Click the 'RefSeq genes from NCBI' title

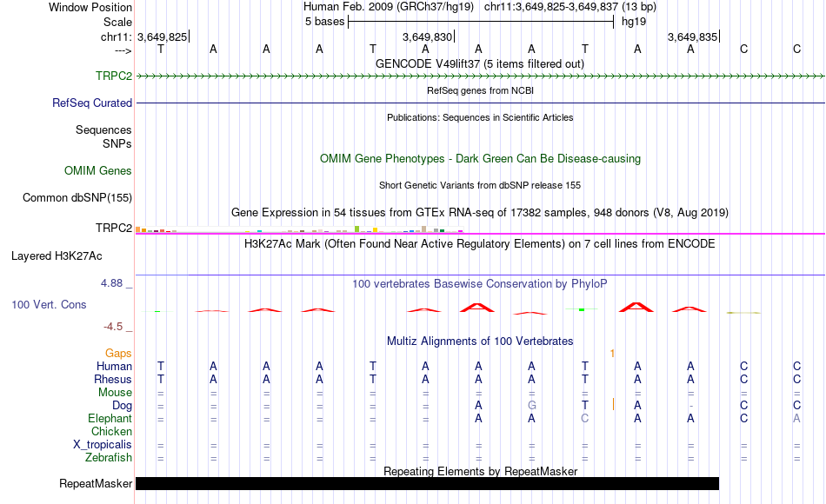coord(480,90)
